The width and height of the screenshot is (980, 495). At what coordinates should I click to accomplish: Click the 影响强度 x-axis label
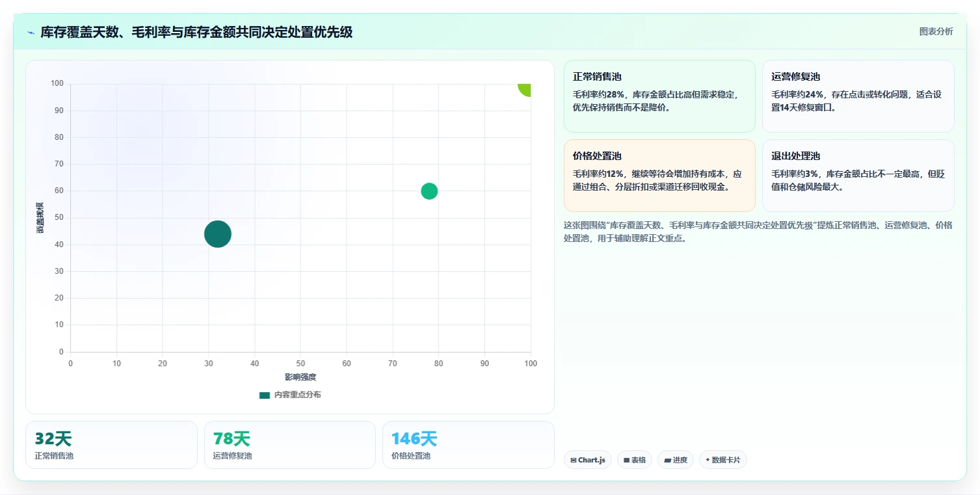300,377
